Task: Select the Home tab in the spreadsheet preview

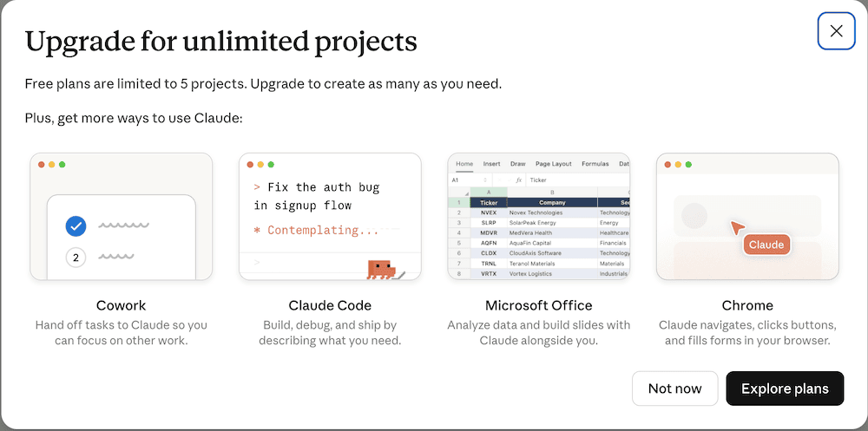Action: (464, 164)
